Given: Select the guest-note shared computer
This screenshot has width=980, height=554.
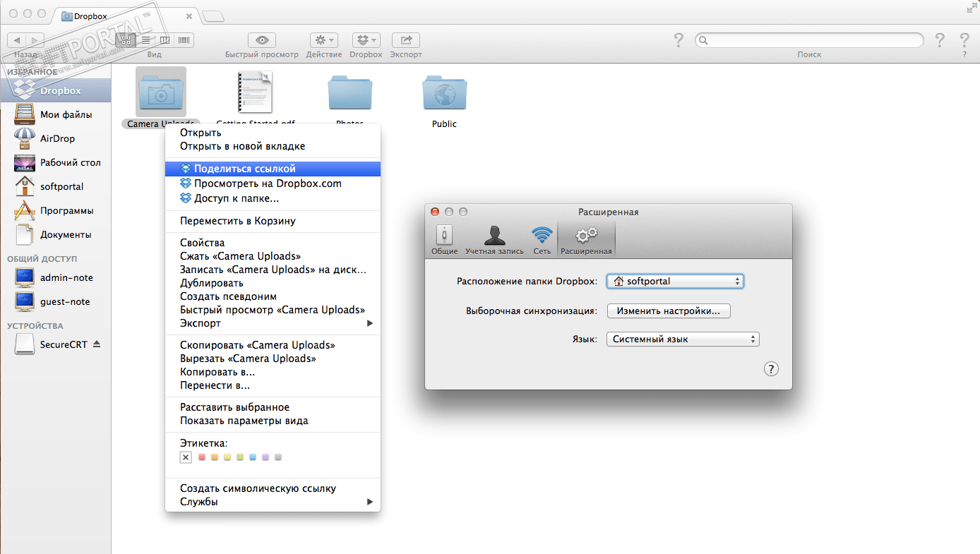Looking at the screenshot, I should 56,301.
